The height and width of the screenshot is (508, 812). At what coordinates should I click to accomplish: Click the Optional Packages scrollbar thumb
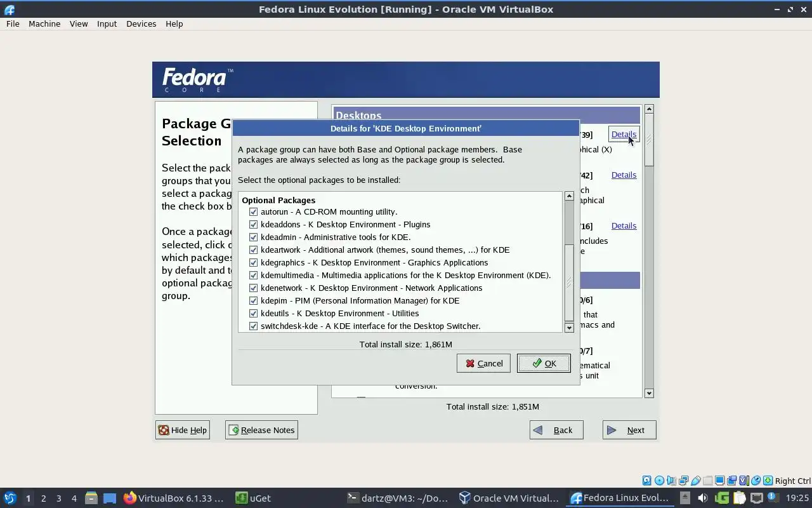coord(569,283)
